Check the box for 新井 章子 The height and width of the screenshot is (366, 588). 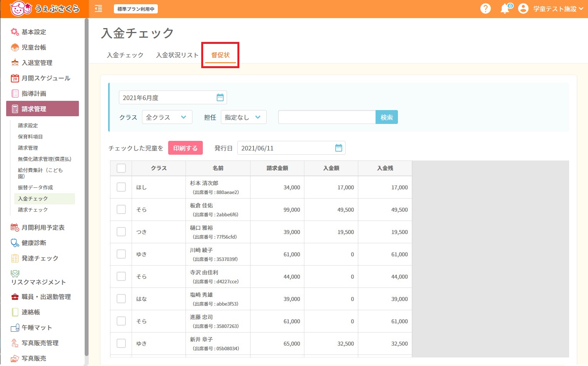pyautogui.click(x=121, y=343)
